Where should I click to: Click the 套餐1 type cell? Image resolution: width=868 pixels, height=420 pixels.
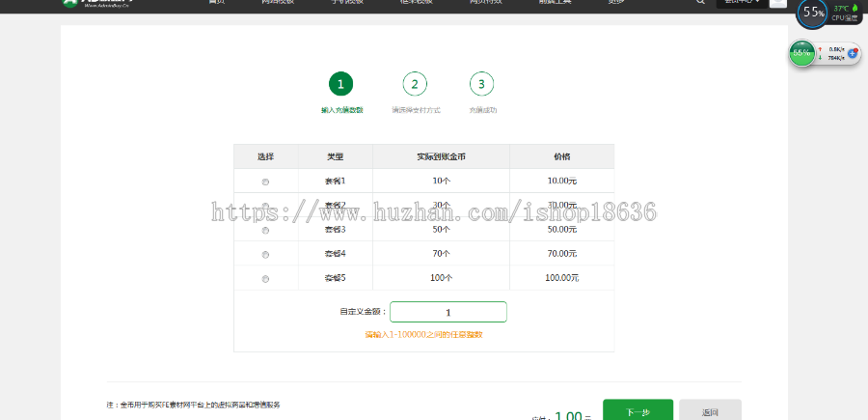pyautogui.click(x=336, y=181)
